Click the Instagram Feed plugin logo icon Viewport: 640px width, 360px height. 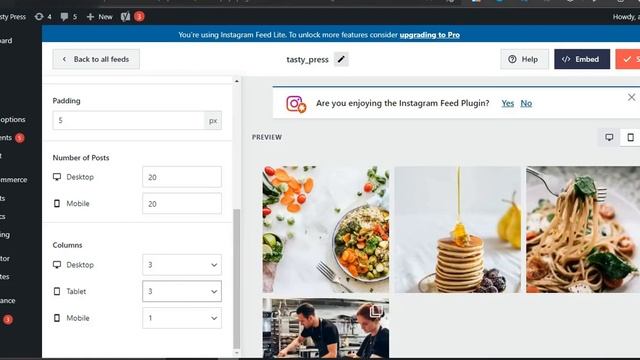[296, 104]
